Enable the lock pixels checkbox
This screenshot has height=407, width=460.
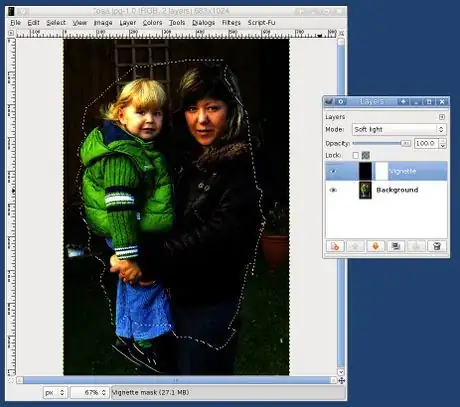click(356, 155)
